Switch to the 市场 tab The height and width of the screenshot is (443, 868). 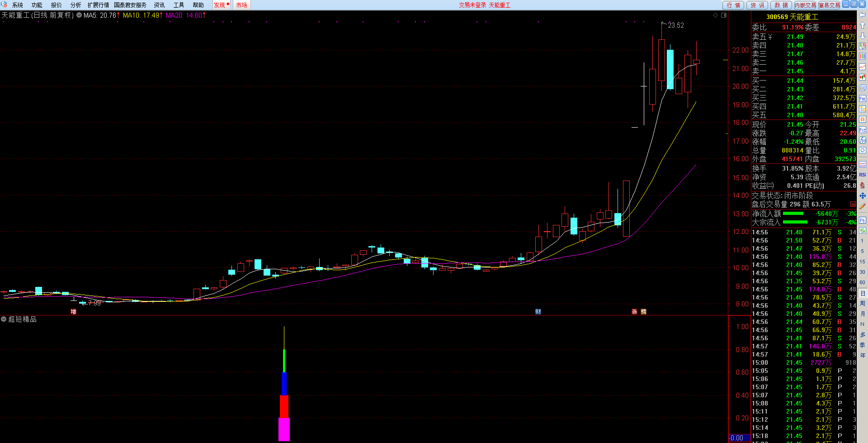[x=241, y=5]
